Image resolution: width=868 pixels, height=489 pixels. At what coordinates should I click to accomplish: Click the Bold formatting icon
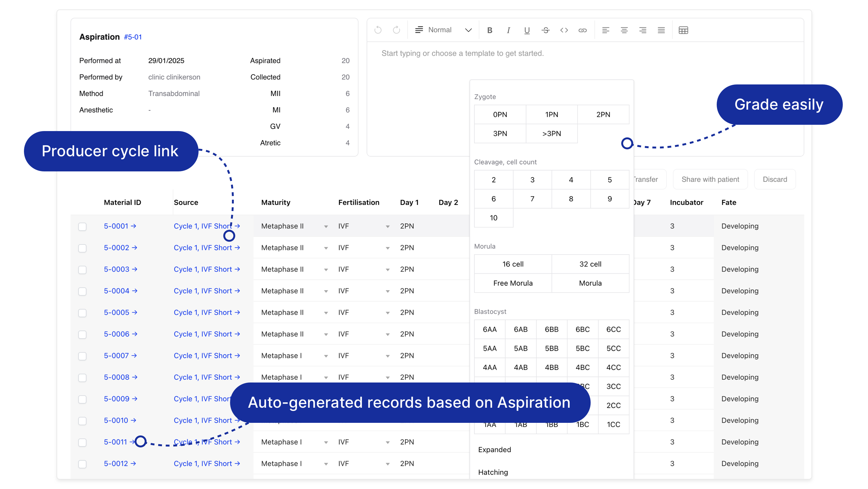[489, 30]
